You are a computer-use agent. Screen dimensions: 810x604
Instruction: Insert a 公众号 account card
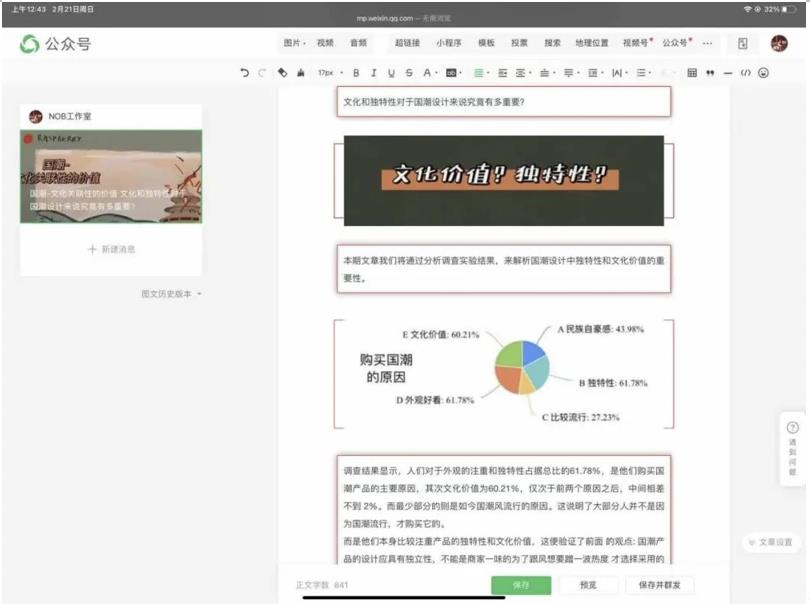(677, 43)
